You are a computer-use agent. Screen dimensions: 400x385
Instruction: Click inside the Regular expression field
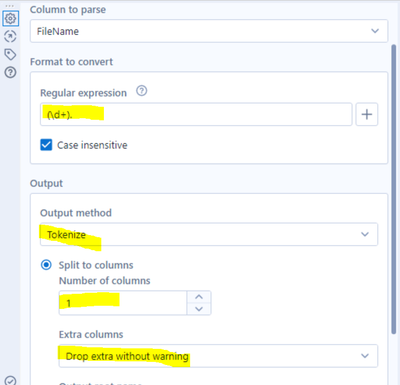[x=196, y=114]
